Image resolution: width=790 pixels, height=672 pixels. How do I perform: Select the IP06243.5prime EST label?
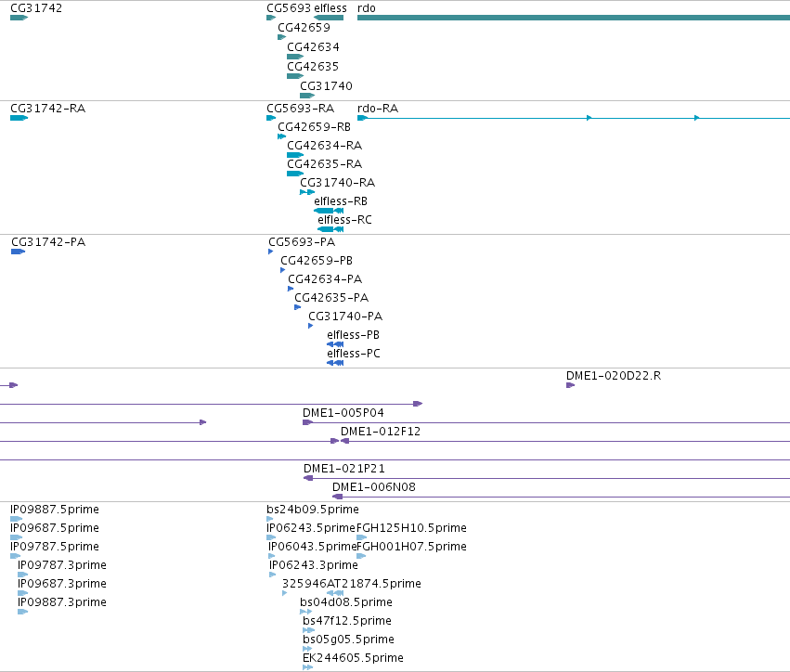[311, 528]
